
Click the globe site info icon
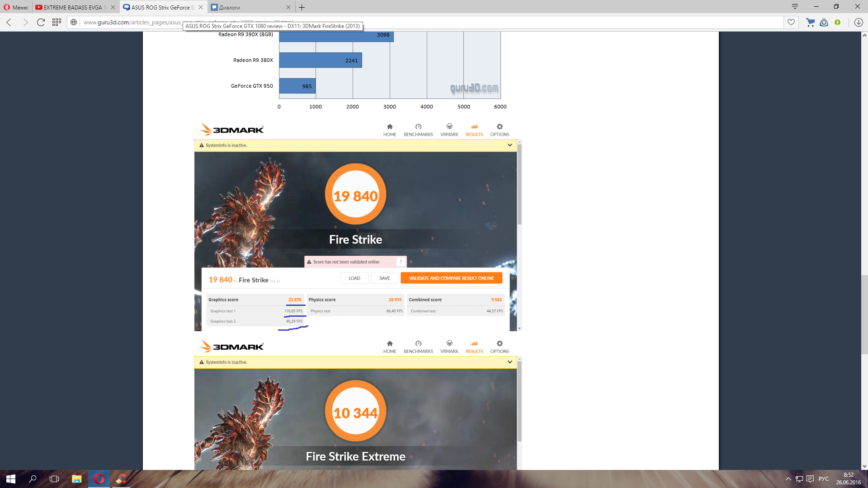point(74,22)
